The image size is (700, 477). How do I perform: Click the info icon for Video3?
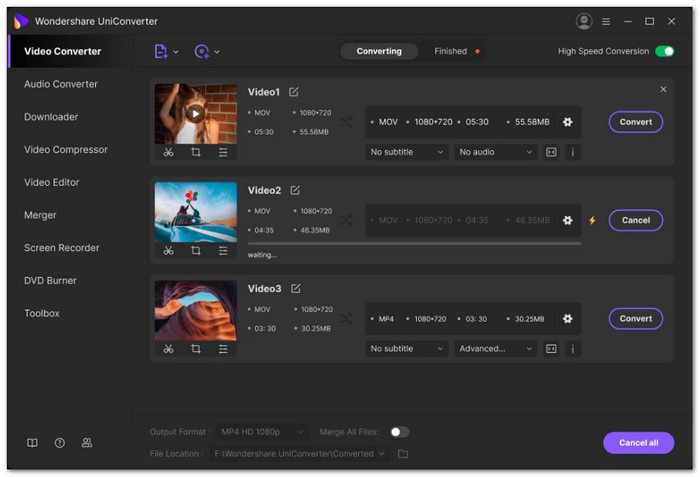(x=573, y=349)
